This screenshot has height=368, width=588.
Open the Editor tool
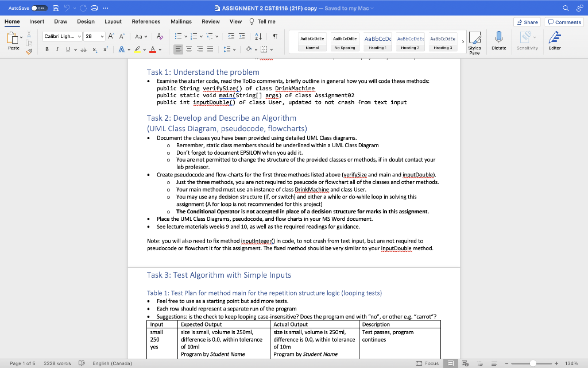click(x=555, y=41)
